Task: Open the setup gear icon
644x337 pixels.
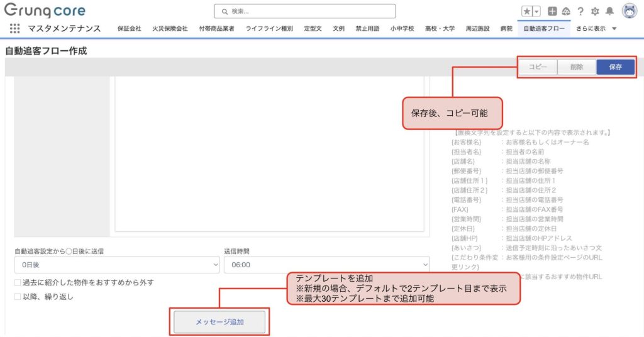Action: pos(595,11)
